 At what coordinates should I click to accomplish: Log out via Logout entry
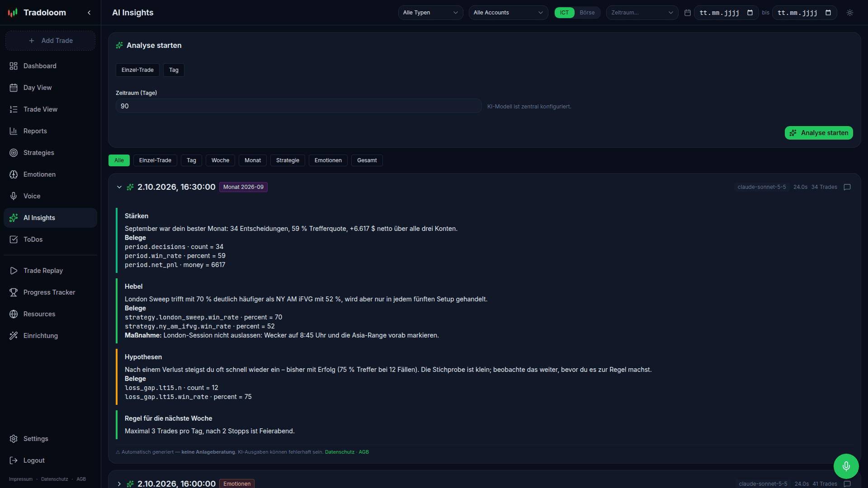pyautogui.click(x=50, y=460)
